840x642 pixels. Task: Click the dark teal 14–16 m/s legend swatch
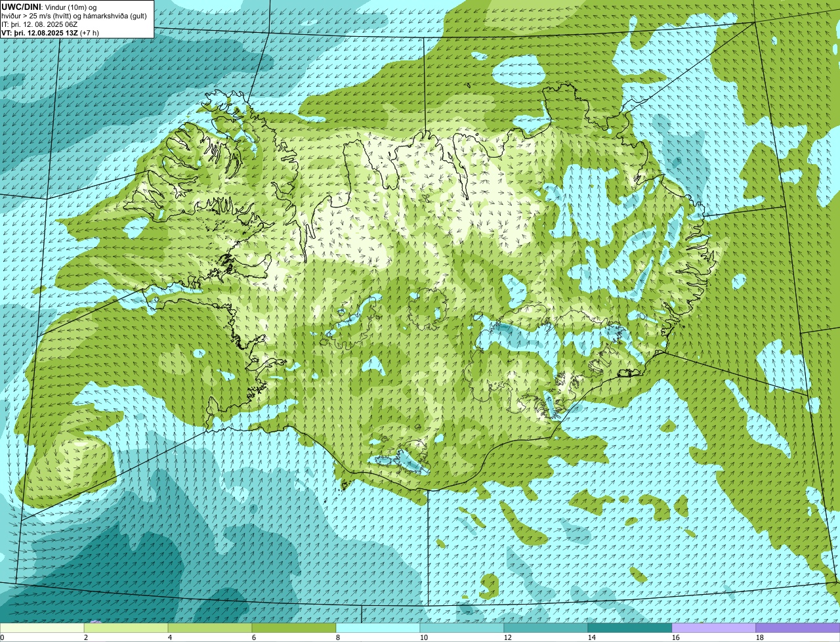[x=630, y=628]
